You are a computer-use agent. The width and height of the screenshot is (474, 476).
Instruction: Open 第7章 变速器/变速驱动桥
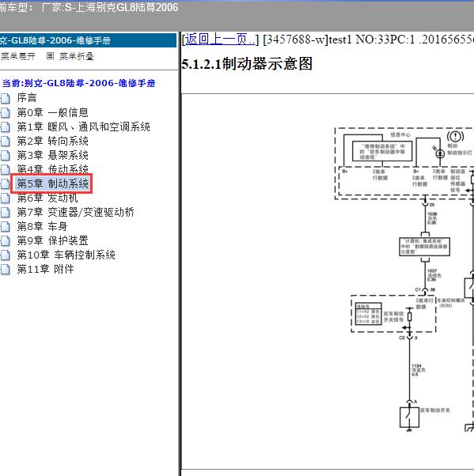(x=76, y=212)
